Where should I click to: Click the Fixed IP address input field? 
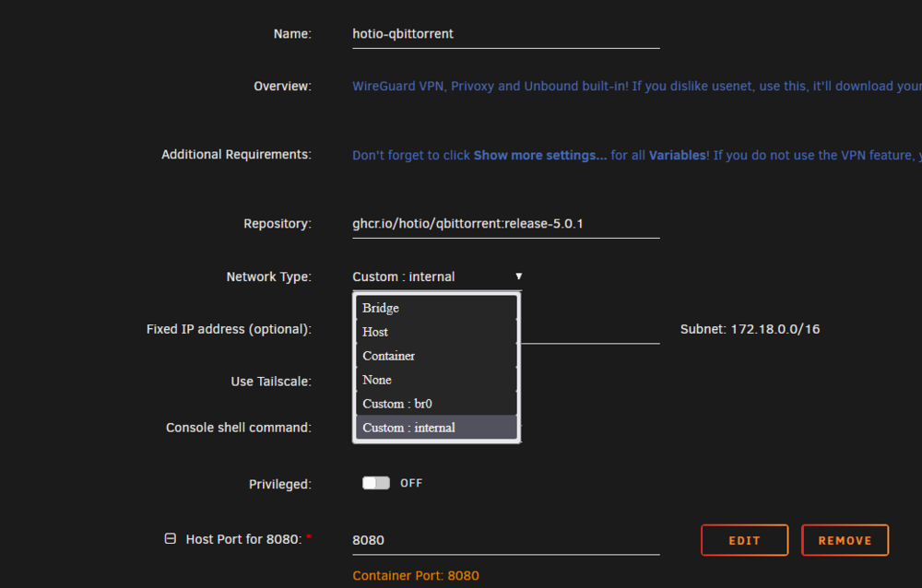[590, 329]
